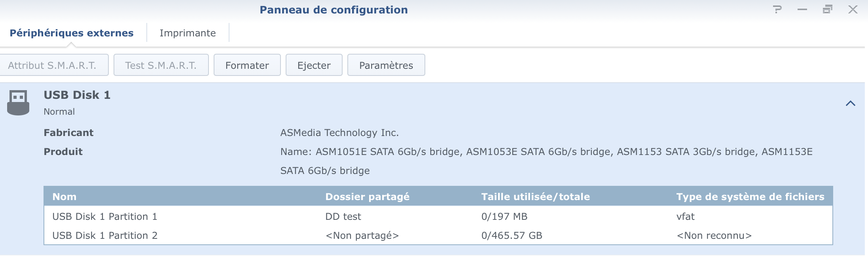Viewport: 868px width, 257px height.
Task: Click the Nom column header
Action: click(64, 197)
